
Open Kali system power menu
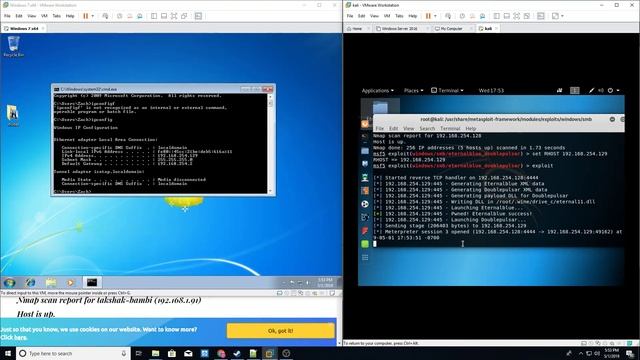pos(613,91)
